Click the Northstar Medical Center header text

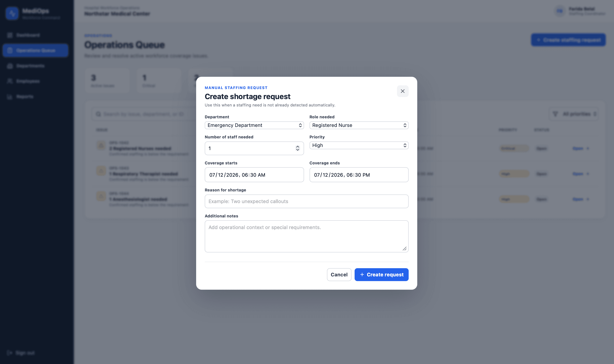[117, 14]
